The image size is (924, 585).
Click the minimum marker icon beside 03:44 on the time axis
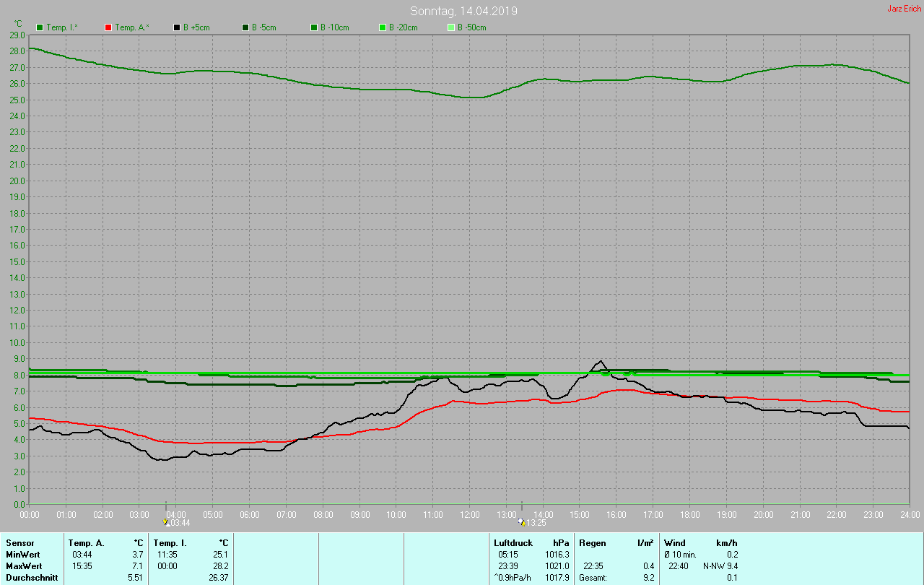pyautogui.click(x=167, y=522)
